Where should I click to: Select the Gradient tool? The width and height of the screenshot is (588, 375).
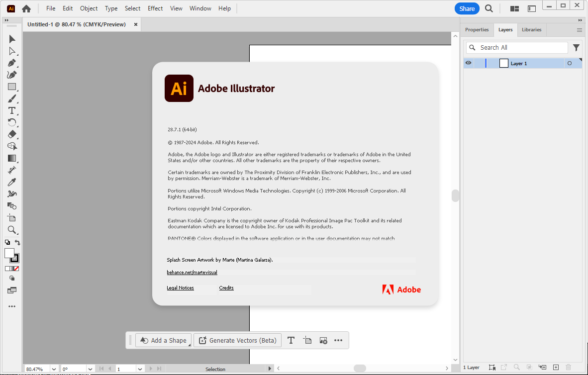(12, 158)
